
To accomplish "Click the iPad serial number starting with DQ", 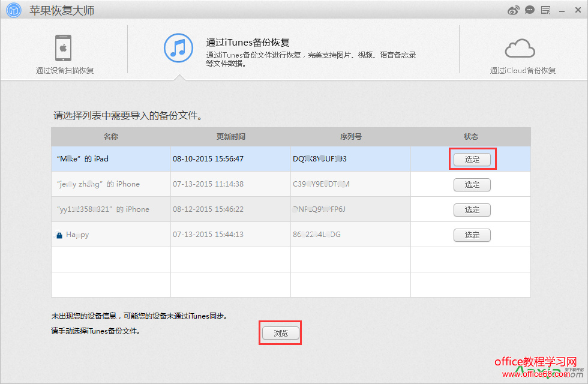I will click(x=319, y=158).
